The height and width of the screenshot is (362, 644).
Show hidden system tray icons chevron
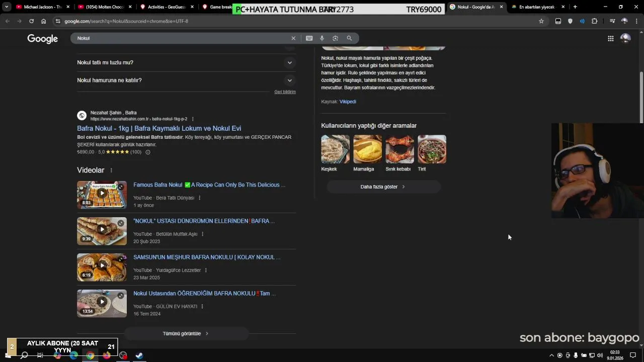click(551, 355)
